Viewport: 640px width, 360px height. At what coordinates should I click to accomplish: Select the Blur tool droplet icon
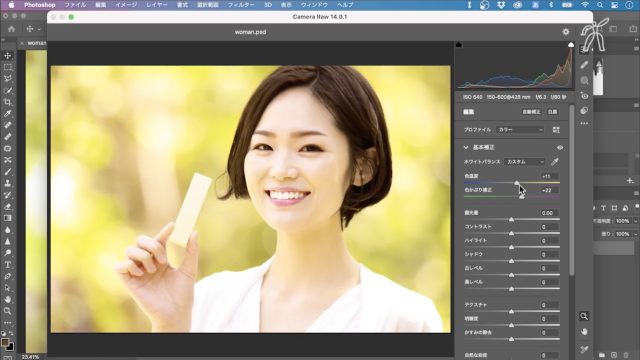point(7,230)
